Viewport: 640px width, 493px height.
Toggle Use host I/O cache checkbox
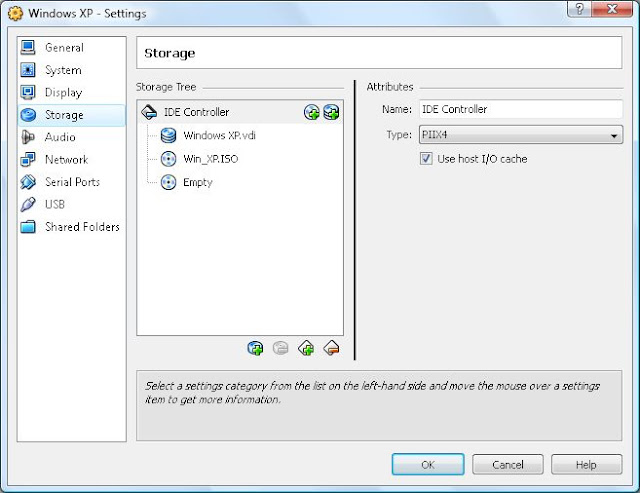point(426,159)
